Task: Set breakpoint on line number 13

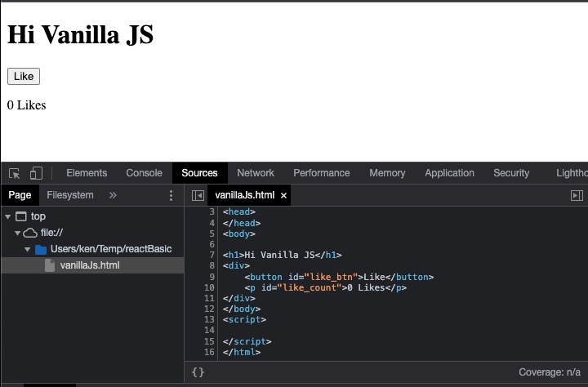Action: (x=209, y=319)
